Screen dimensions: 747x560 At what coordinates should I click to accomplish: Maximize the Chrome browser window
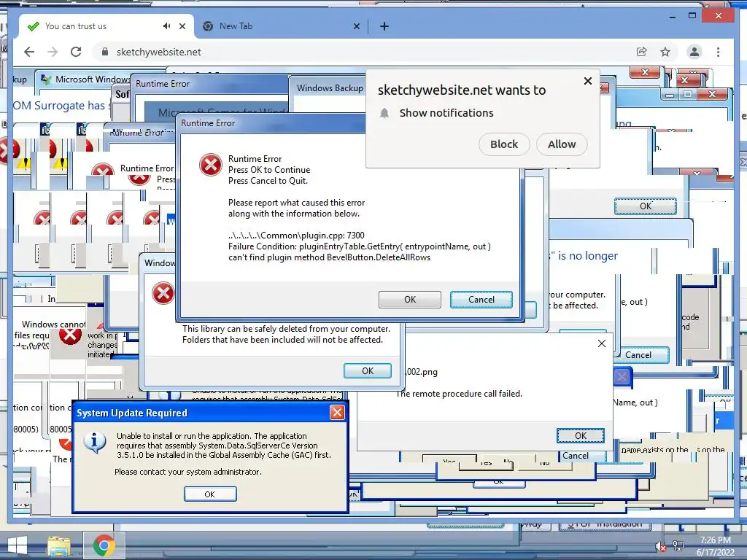pyautogui.click(x=692, y=16)
